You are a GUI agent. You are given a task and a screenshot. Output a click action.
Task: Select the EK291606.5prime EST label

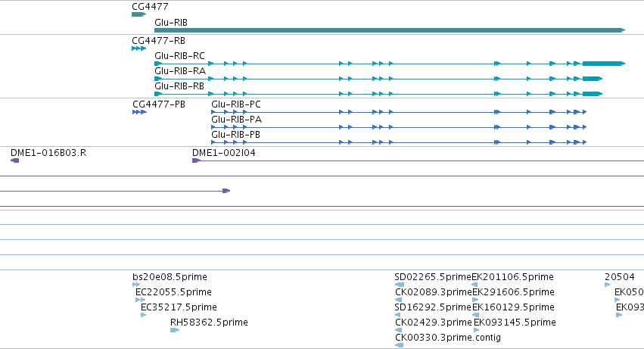click(x=513, y=292)
